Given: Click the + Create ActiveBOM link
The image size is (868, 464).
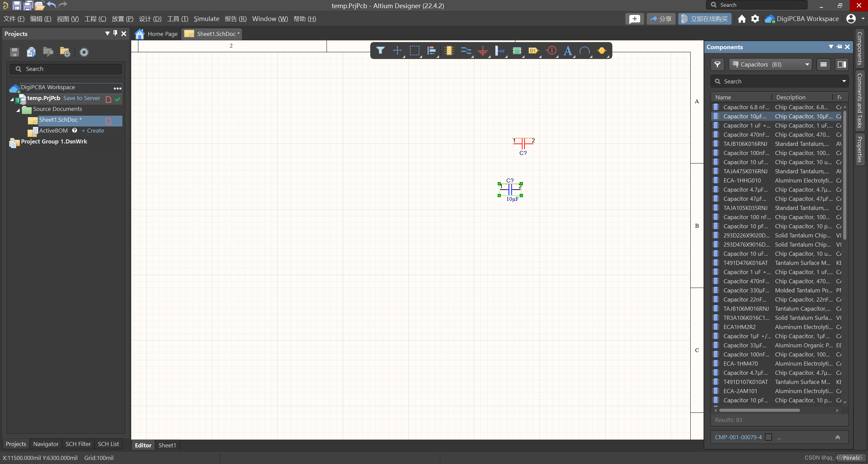Looking at the screenshot, I should pyautogui.click(x=93, y=131).
